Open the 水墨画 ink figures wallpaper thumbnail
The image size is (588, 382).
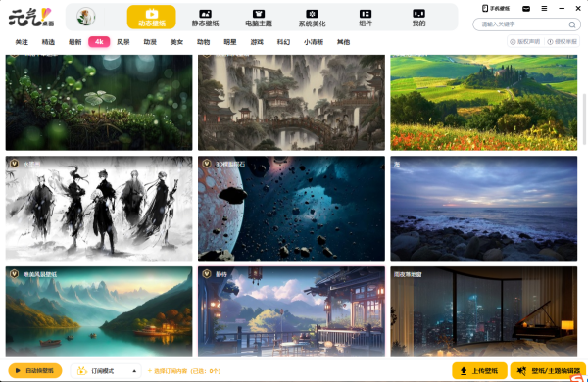99,209
